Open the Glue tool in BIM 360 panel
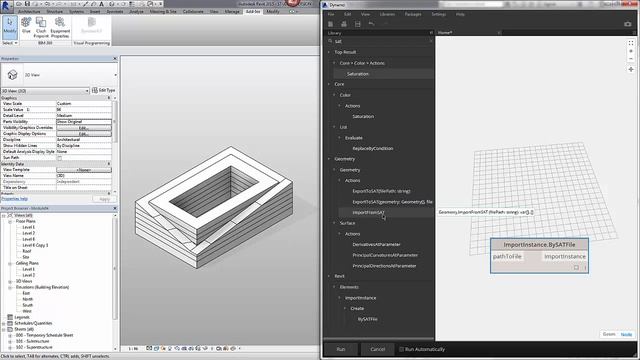Screen dimensions: 640x360 (26, 25)
